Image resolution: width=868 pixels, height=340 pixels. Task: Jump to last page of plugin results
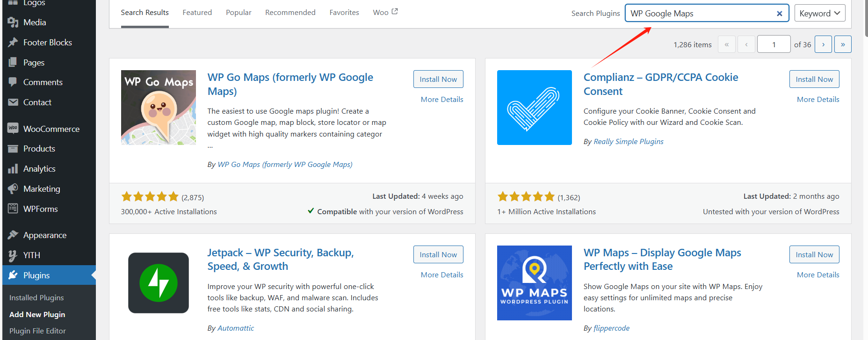pos(843,44)
